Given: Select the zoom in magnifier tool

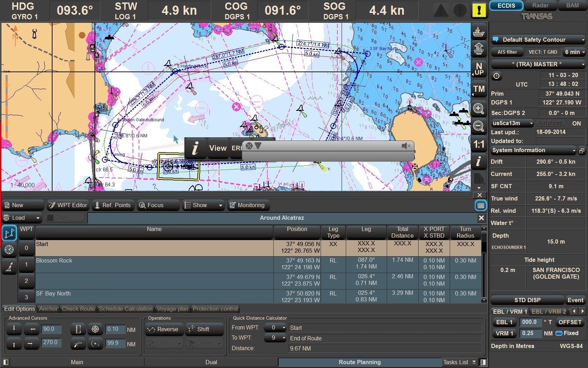Looking at the screenshot, I should coord(479,109).
